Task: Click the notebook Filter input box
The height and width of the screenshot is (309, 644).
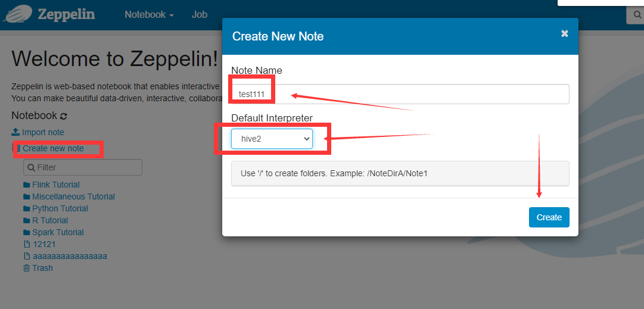Action: coord(83,167)
